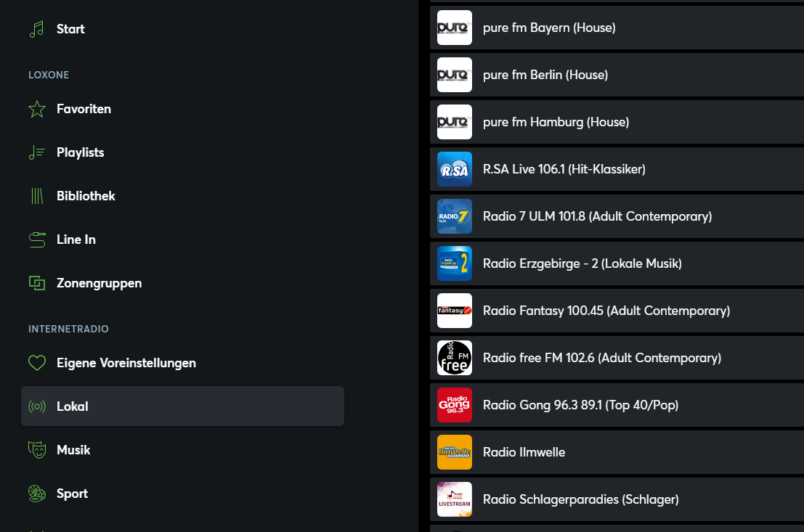Screen dimensions: 804x532
Task: Click the Radio Gong 96.3 logo
Action: 455,405
